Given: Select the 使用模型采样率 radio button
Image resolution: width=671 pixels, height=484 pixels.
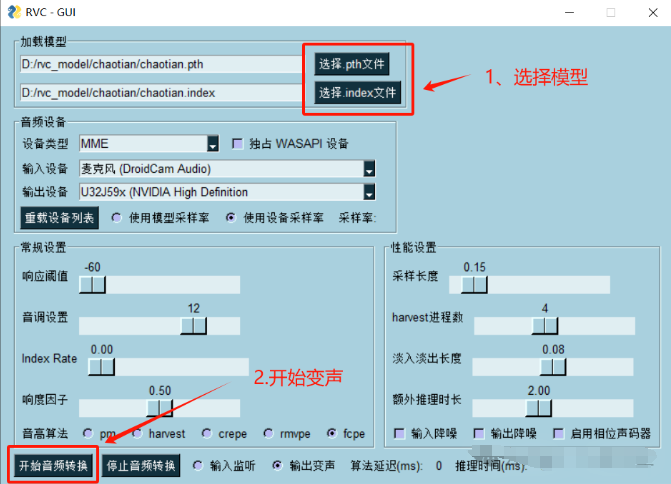Looking at the screenshot, I should click(x=116, y=218).
